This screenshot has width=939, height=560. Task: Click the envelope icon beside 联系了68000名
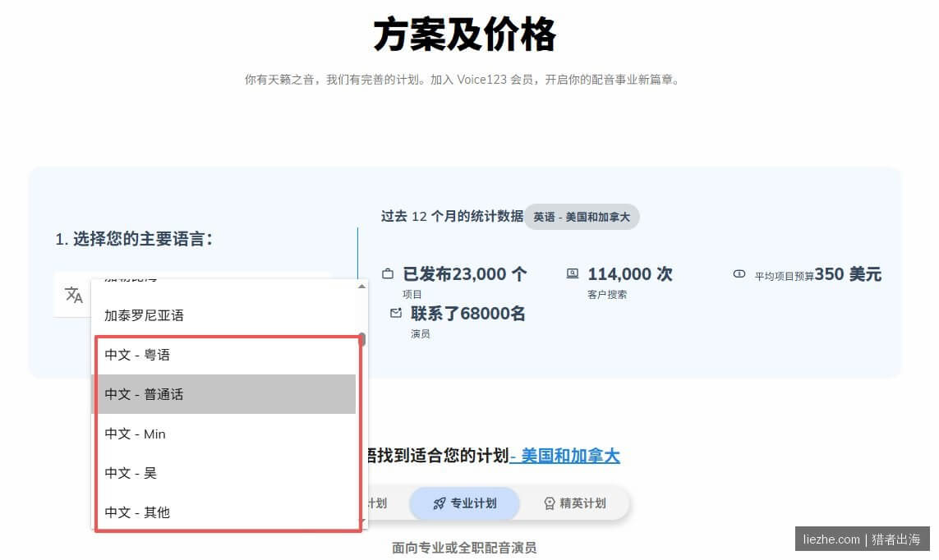point(396,313)
